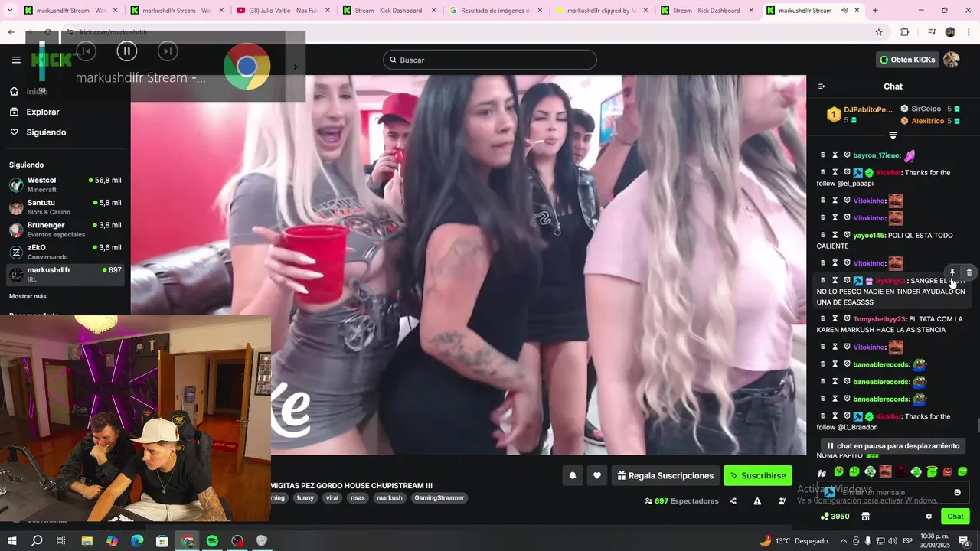Screen dimensions: 980x551
Task: Open Windows search from the taskbar
Action: click(x=37, y=540)
